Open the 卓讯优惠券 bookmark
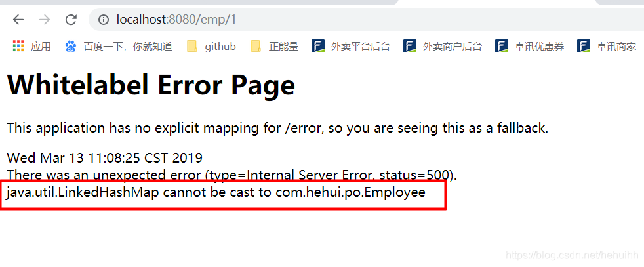Screen dimensions: 644x267 (x=529, y=46)
